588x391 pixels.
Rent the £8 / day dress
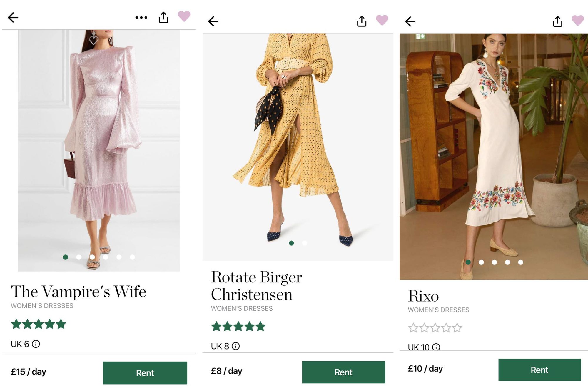point(343,372)
